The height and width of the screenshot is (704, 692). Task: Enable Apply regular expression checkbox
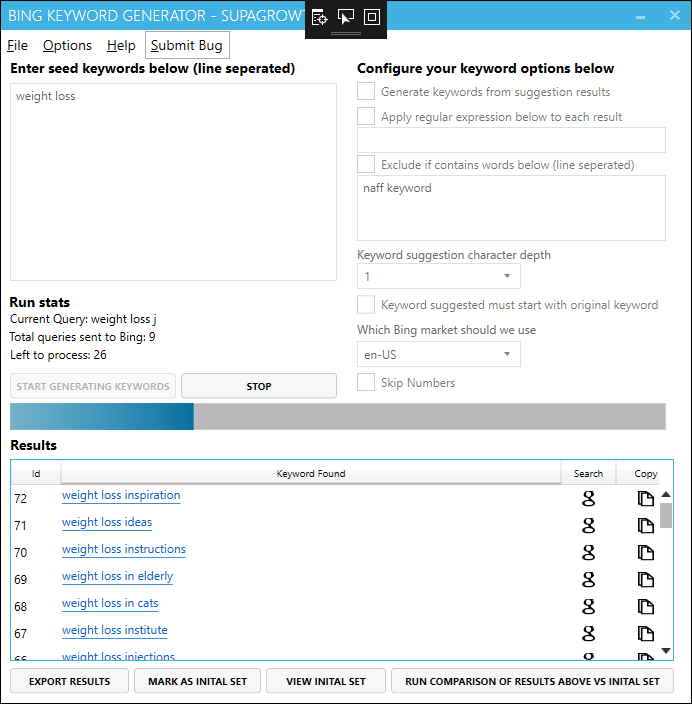pos(366,116)
